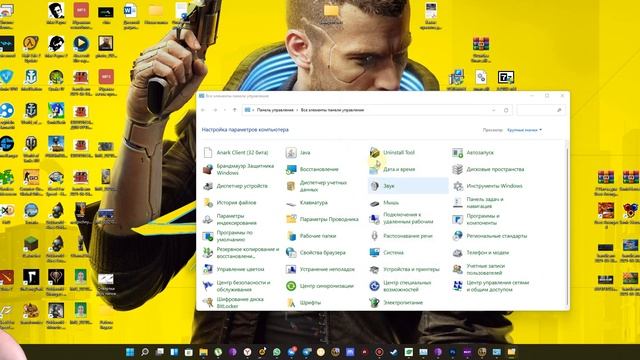
Task: Open Параметры индексирования
Action: click(x=230, y=220)
